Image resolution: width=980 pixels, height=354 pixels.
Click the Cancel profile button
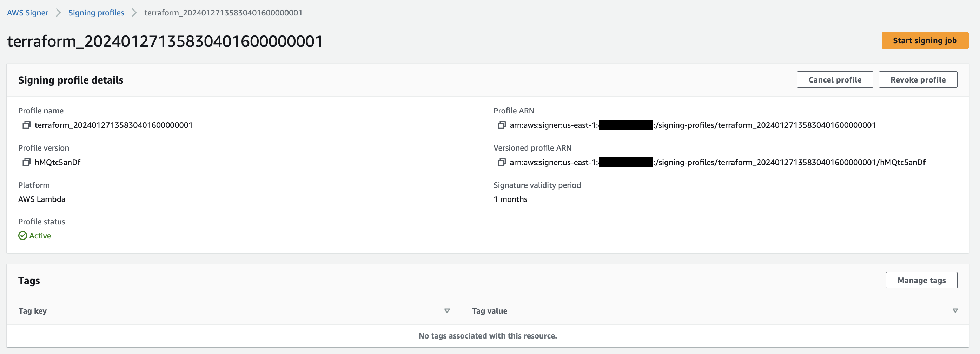835,80
